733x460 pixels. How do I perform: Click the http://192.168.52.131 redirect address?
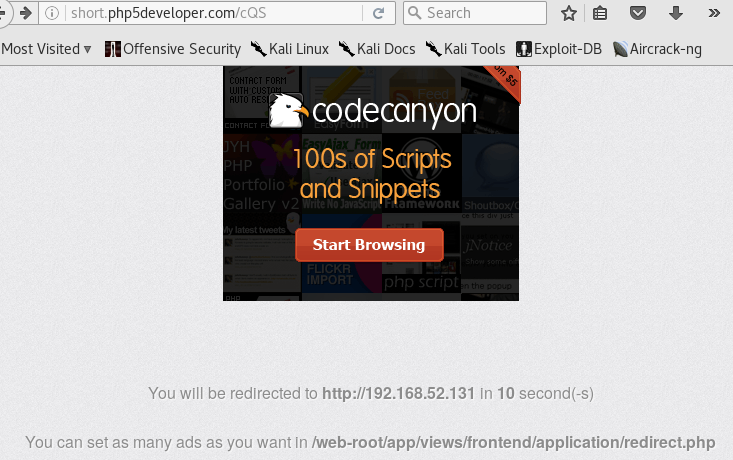pyautogui.click(x=398, y=394)
